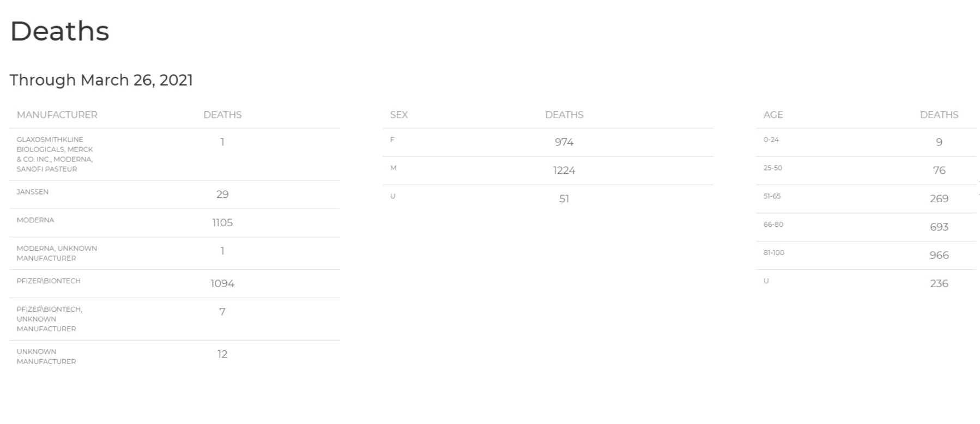Click the SEX column header
This screenshot has width=980, height=424.
pyautogui.click(x=399, y=115)
